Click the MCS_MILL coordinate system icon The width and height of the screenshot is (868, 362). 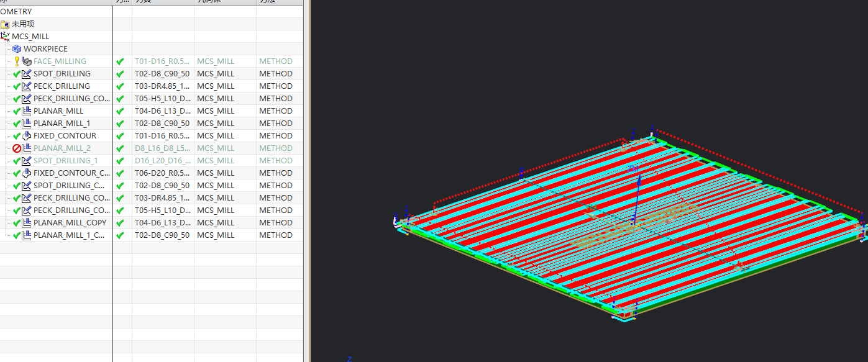[5, 37]
